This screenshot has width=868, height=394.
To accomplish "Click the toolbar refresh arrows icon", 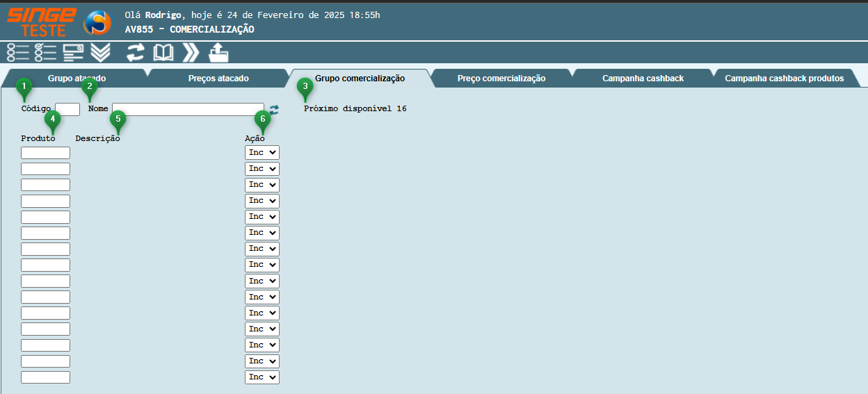I will pyautogui.click(x=135, y=53).
